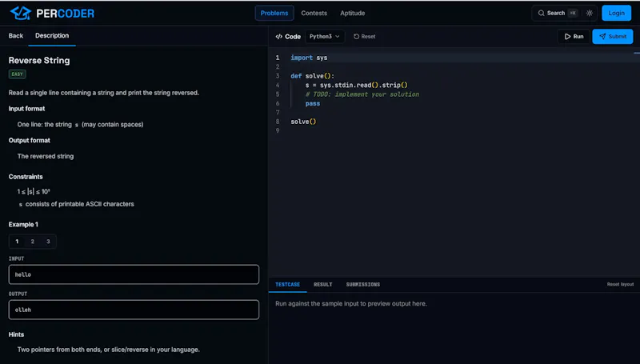Click the Constraints heading
Viewport: 640px width, 364px height.
[x=26, y=177]
